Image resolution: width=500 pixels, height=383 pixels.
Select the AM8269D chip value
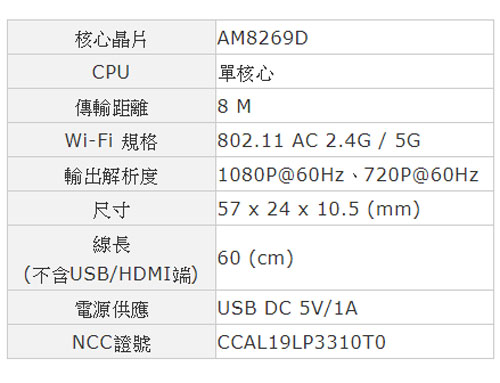tap(263, 38)
